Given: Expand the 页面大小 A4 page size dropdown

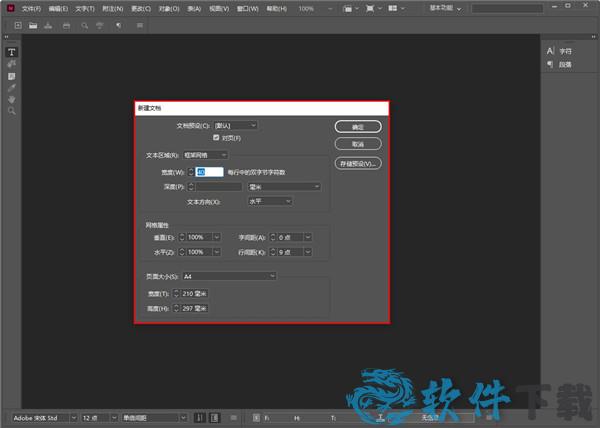Looking at the screenshot, I should pos(230,276).
